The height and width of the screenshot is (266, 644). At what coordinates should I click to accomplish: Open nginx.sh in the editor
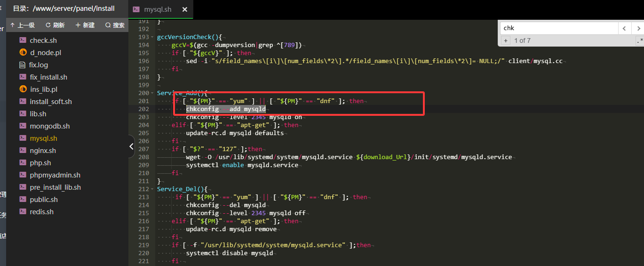coord(43,151)
